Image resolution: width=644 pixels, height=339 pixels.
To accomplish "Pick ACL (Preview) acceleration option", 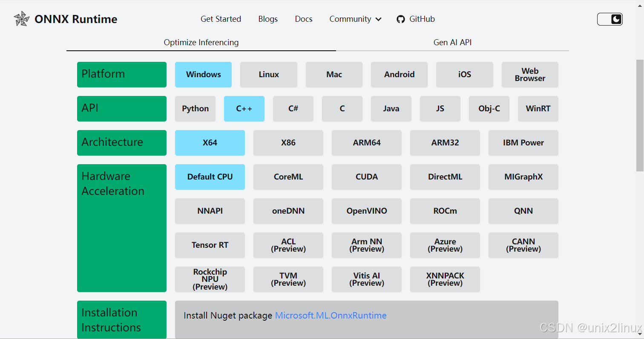I will 288,245.
